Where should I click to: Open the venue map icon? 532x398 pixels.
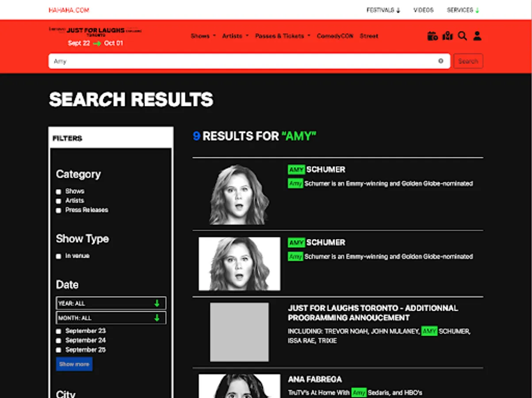pos(448,36)
